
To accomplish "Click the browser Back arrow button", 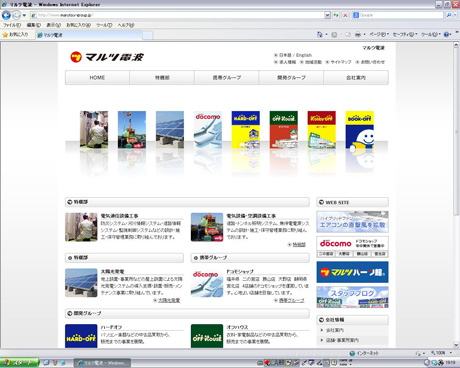I will (x=6, y=15).
